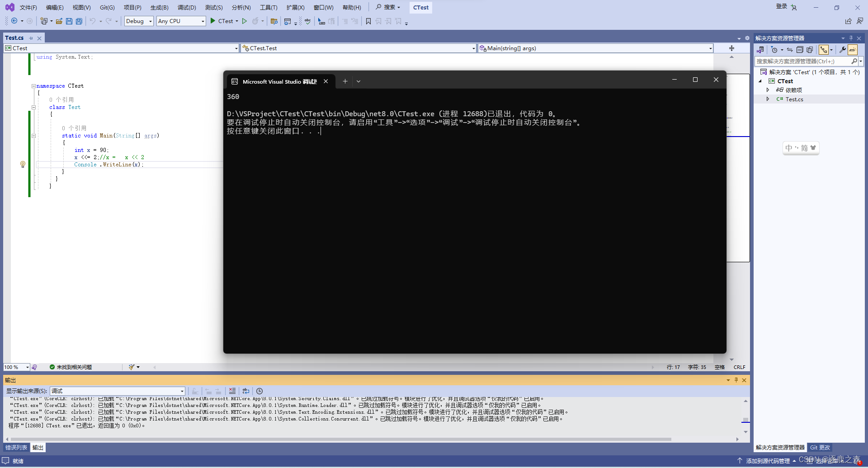Click the 登录 sign-in link

click(782, 6)
